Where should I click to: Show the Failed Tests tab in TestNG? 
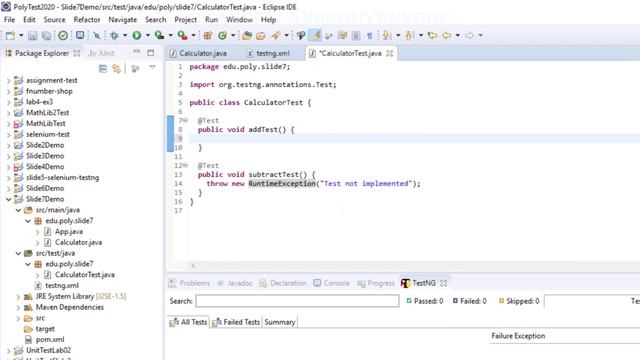[x=236, y=322]
